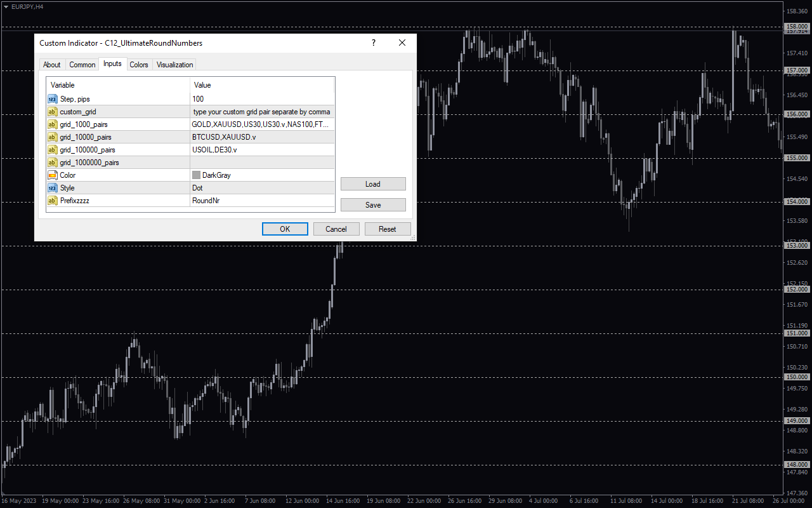Viewport: 812px width, 508px height.
Task: Click the Load button
Action: pyautogui.click(x=373, y=184)
